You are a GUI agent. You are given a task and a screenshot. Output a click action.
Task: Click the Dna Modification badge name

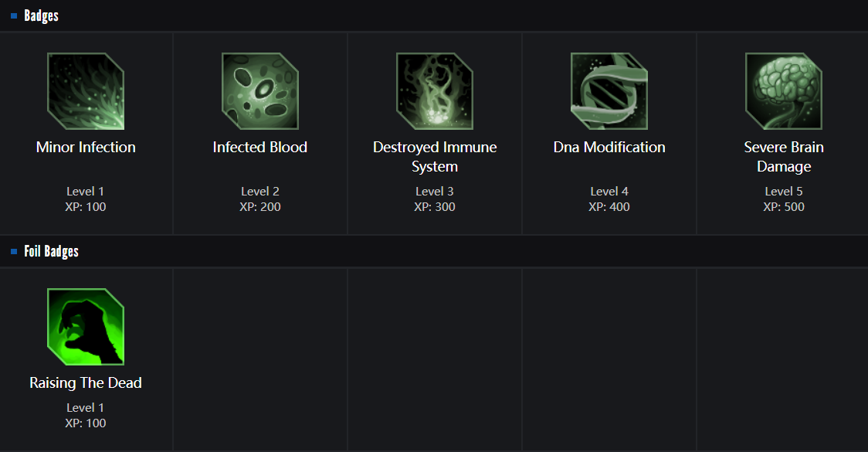[609, 147]
